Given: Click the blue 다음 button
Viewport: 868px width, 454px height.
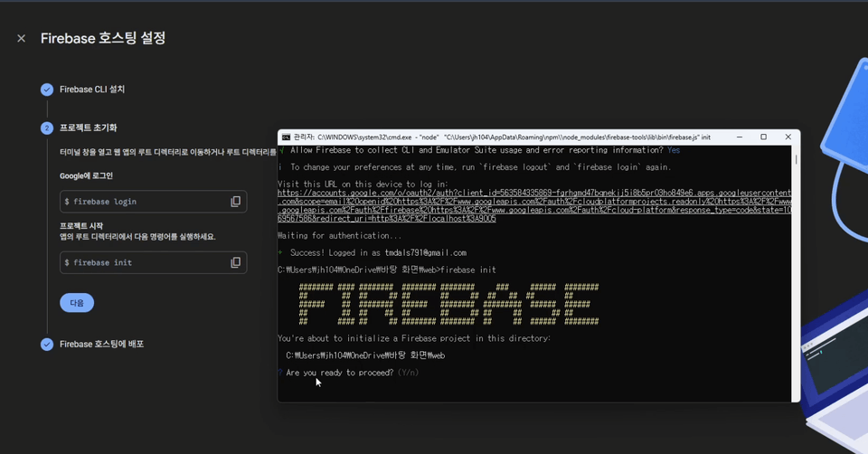Looking at the screenshot, I should coord(77,303).
